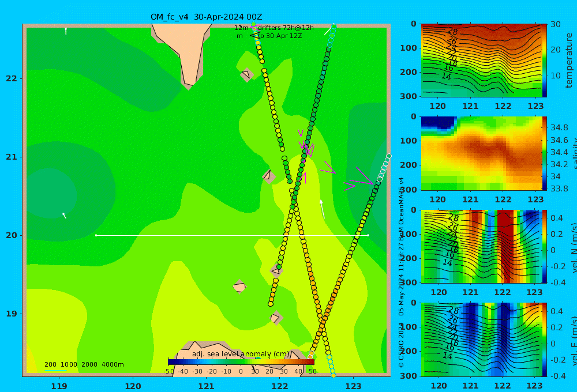
Task: Select the vel. E cross-section panel
Action: pos(481,340)
